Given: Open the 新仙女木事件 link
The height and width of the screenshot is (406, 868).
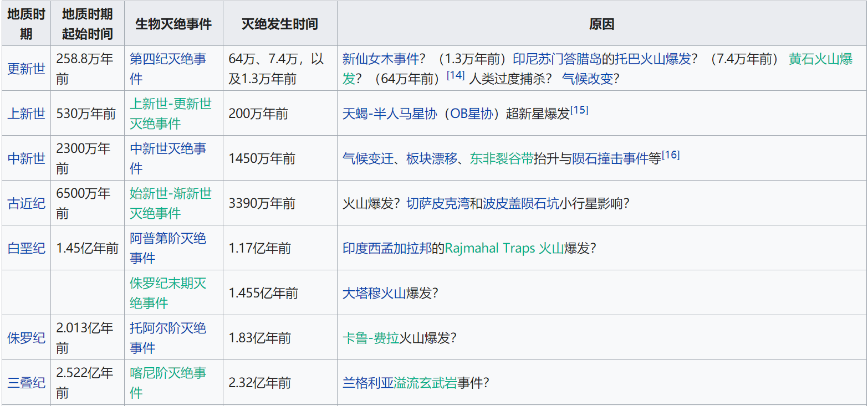Looking at the screenshot, I should click(x=380, y=59).
